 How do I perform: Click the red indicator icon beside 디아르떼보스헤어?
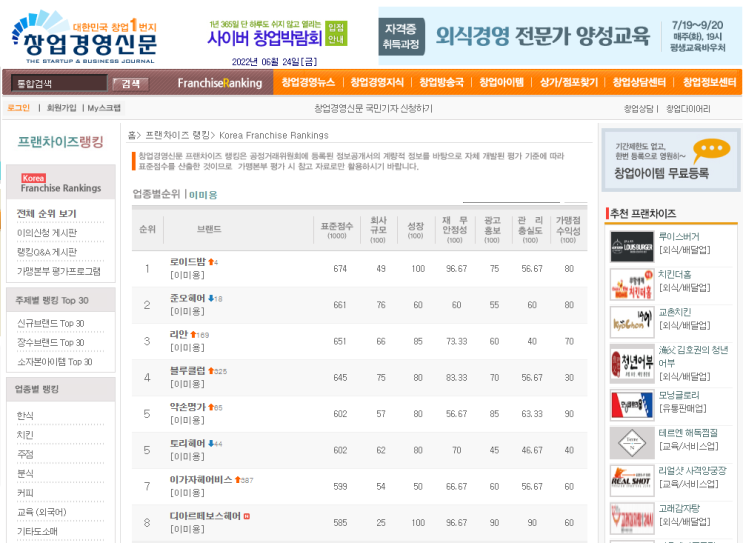tap(246, 516)
